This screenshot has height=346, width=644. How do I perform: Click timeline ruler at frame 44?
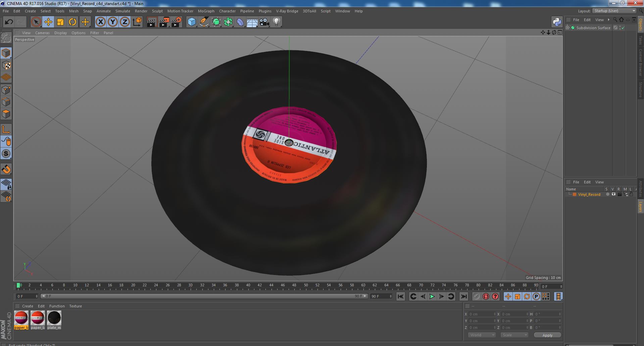pos(271,286)
